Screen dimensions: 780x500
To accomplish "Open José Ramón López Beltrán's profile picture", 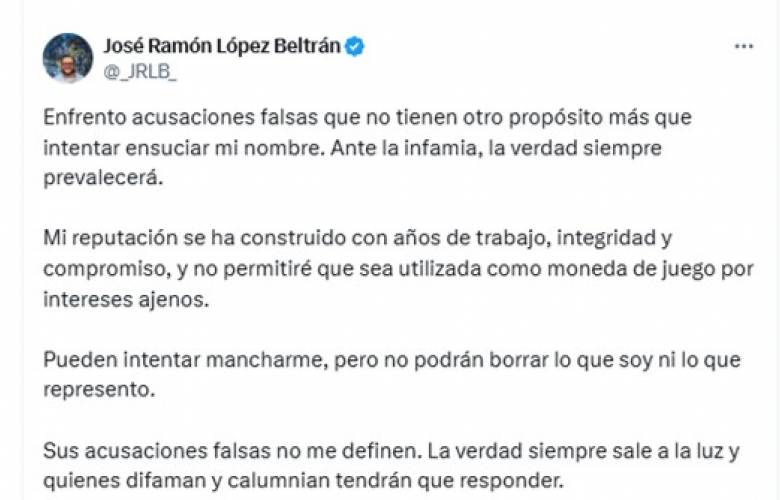I will click(67, 57).
